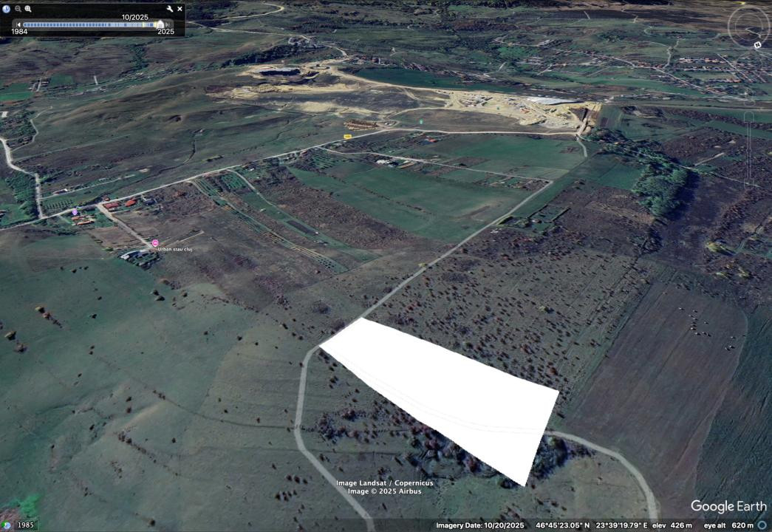This screenshot has width=772, height=532.
Task: Click the compass North N marker
Action: [757, 45]
